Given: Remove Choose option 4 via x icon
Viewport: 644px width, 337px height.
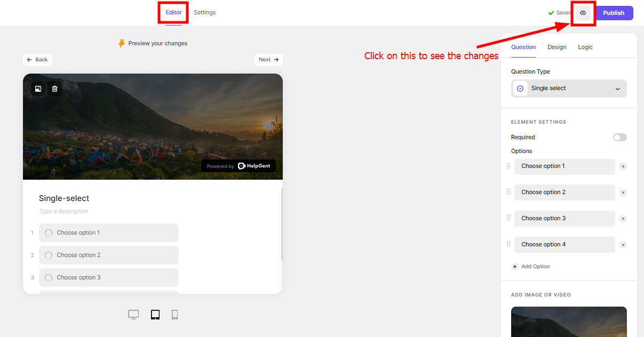Looking at the screenshot, I should [x=623, y=245].
